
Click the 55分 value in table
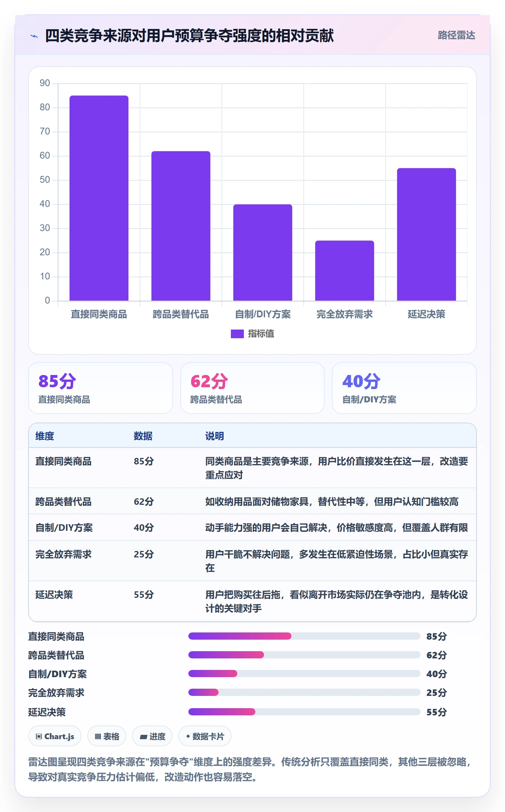[144, 595]
